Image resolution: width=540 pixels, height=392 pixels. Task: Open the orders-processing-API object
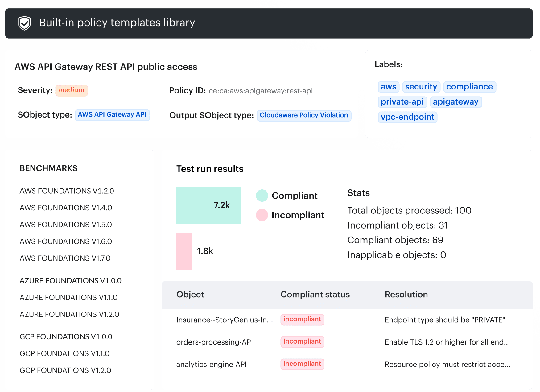tap(215, 342)
